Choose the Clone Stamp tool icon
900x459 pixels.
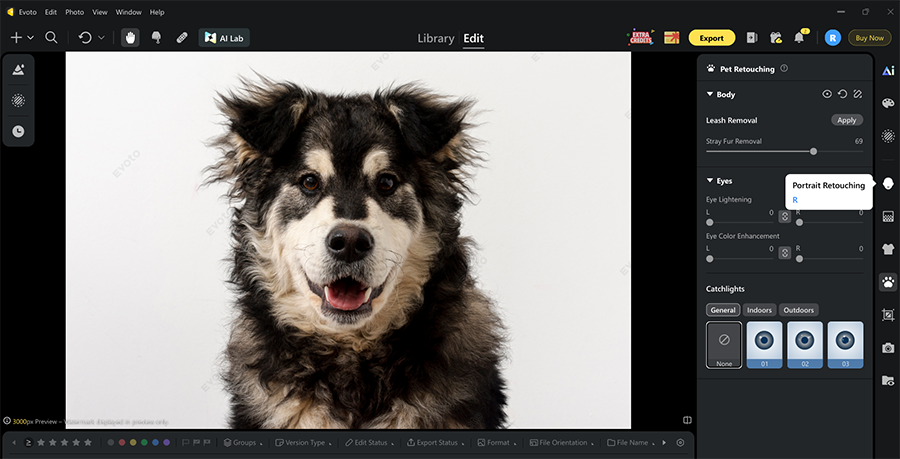click(x=156, y=38)
